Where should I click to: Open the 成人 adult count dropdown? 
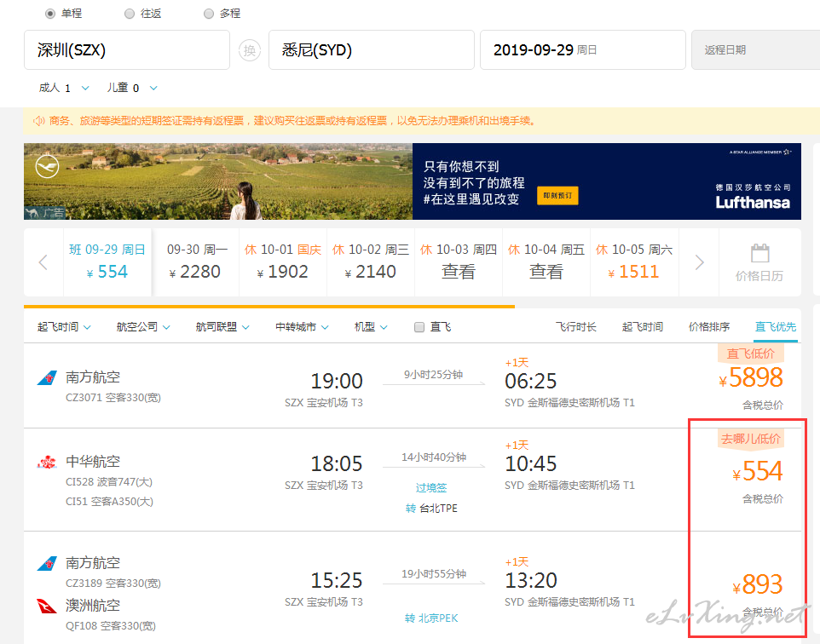tap(64, 88)
